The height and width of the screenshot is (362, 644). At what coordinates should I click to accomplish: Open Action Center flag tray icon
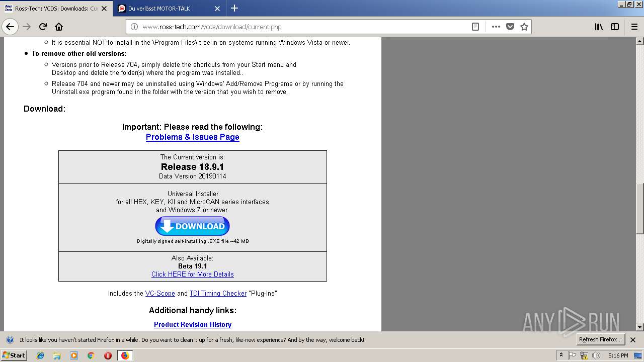tap(572, 355)
